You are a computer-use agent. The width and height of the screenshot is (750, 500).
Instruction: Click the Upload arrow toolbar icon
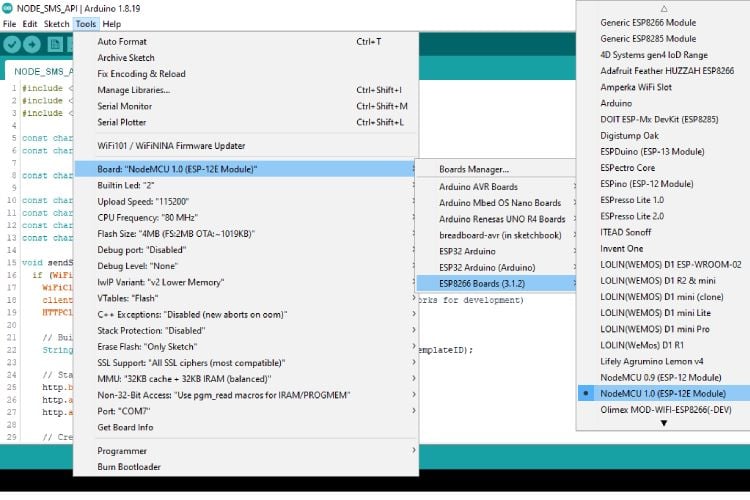pos(32,44)
